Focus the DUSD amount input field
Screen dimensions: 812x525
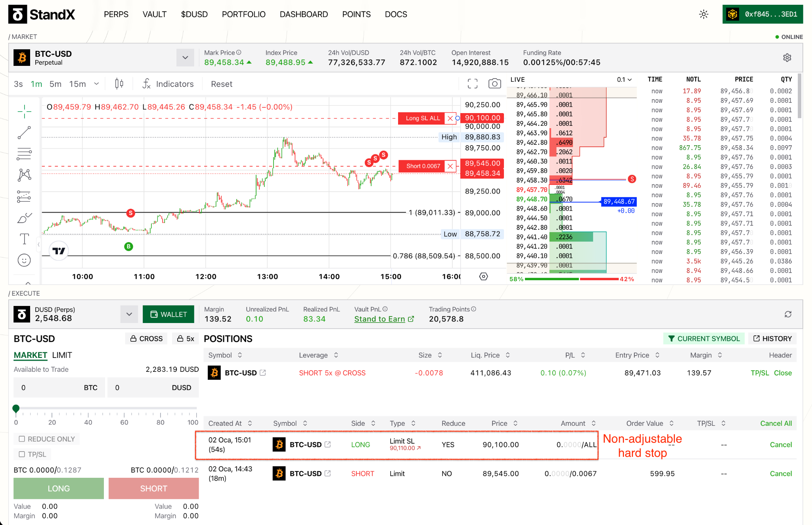coord(153,388)
